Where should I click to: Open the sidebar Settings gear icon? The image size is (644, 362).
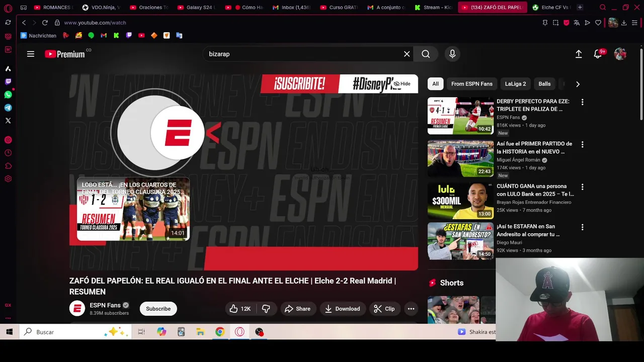8,179
